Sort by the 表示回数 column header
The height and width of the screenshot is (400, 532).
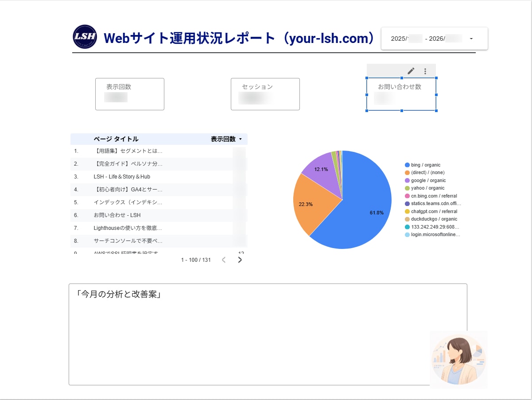pyautogui.click(x=227, y=139)
